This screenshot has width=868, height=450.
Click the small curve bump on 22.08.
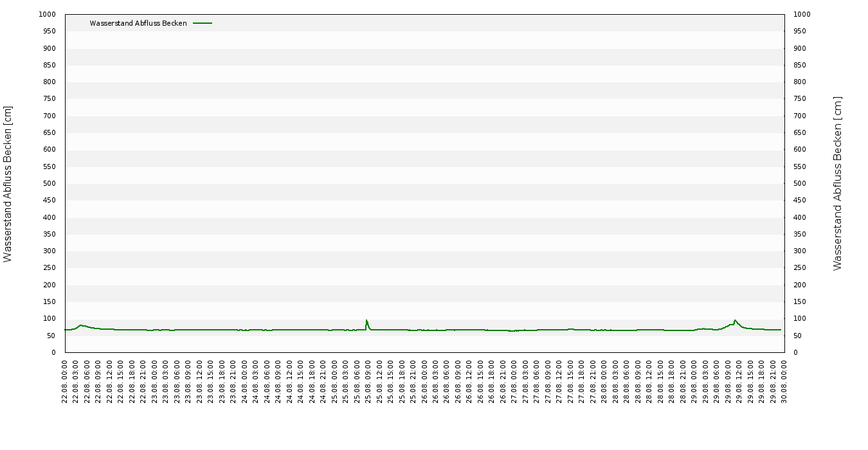(x=80, y=325)
